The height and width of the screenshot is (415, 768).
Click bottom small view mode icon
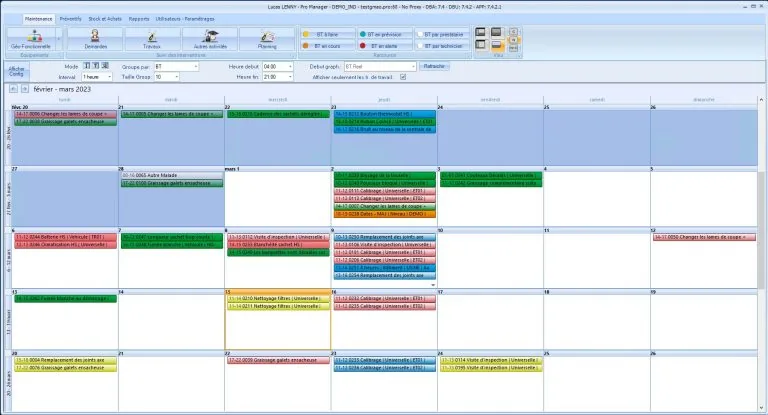513,48
